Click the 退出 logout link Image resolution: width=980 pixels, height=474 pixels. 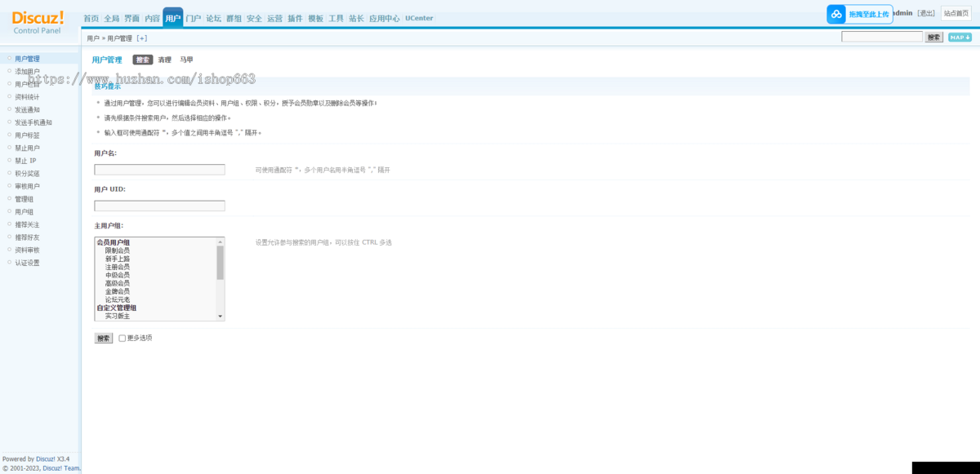[926, 13]
